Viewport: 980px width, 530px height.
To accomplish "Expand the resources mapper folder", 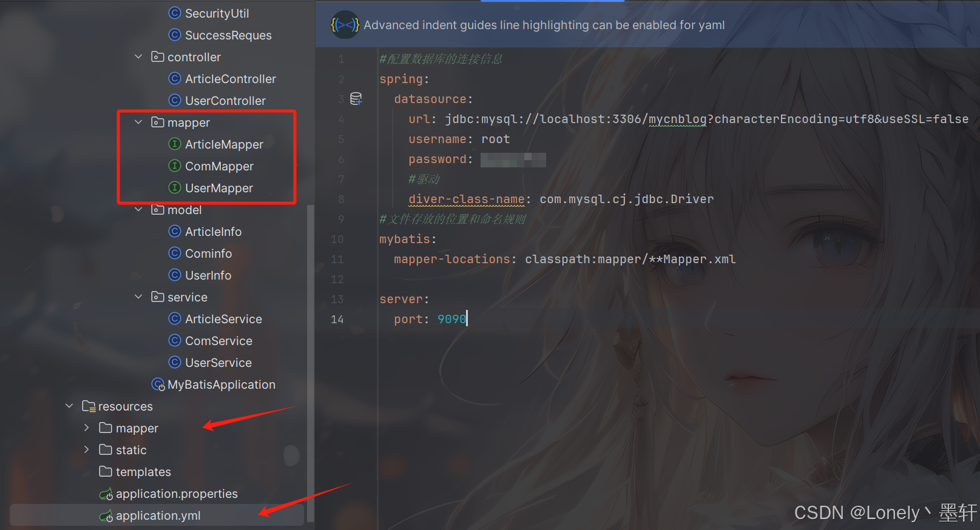I will (86, 428).
